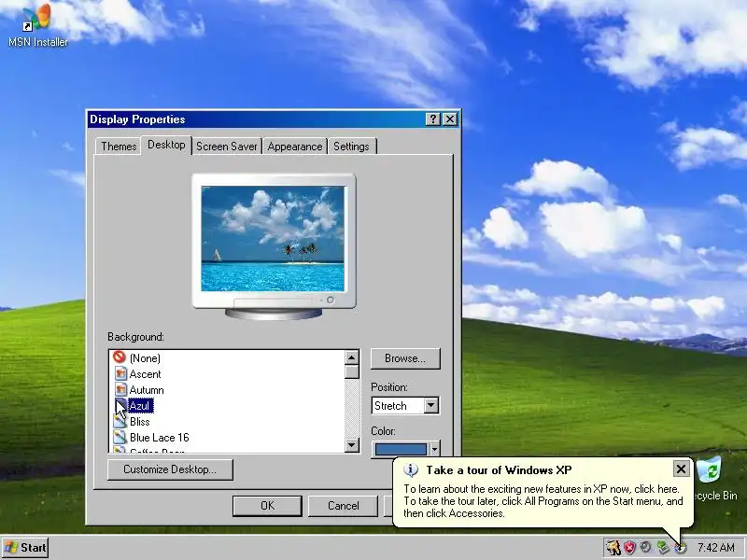Click the 7:42 AM taskbar clock
Viewport: 747px width, 560px height.
click(x=715, y=548)
